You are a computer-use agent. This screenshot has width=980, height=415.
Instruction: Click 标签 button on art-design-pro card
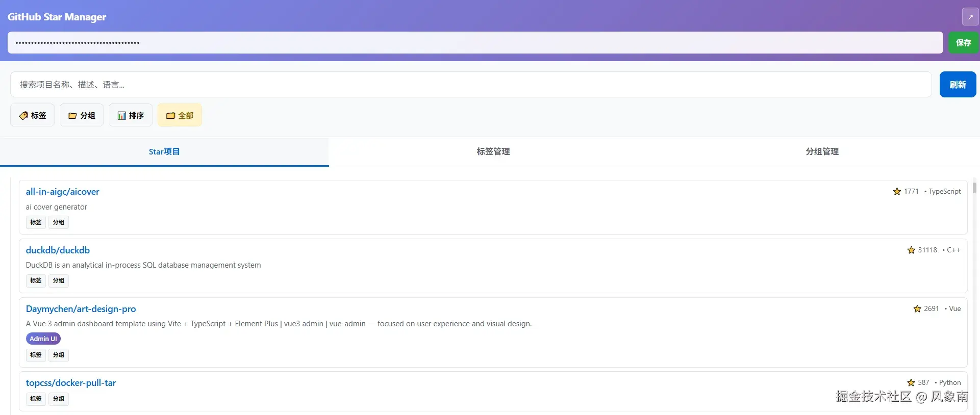pyautogui.click(x=36, y=355)
